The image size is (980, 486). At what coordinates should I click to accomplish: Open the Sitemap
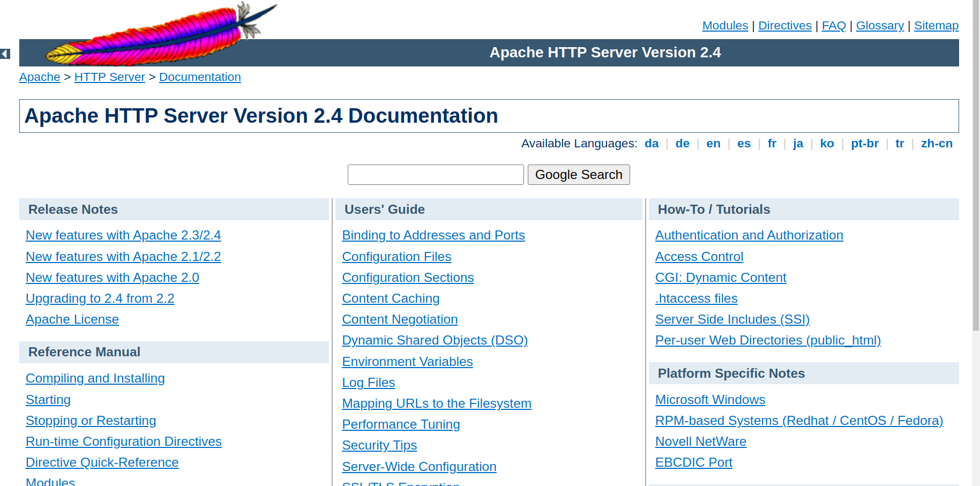936,25
